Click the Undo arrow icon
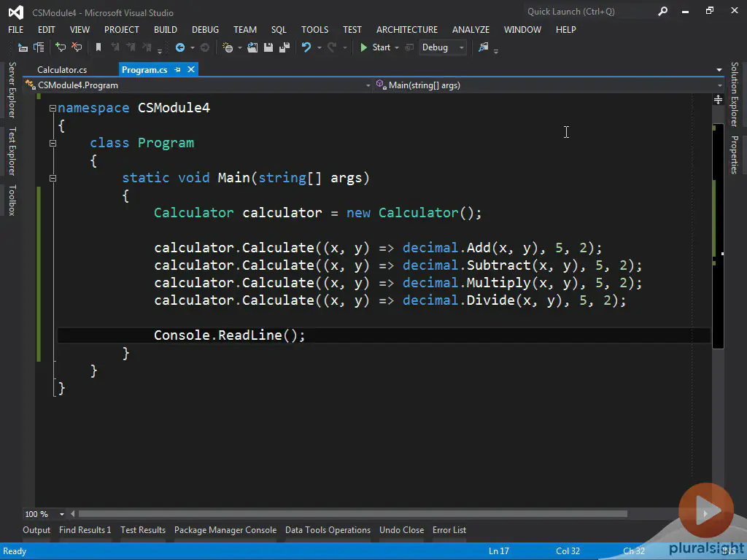Screen dimensions: 747x560 (x=306, y=47)
